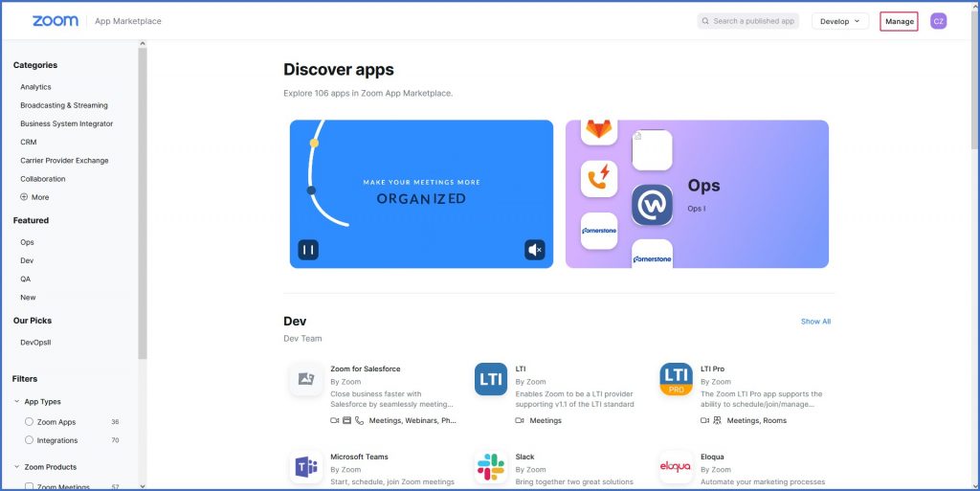Viewport: 980px width, 491px height.
Task: Pause the banner video
Action: point(307,250)
